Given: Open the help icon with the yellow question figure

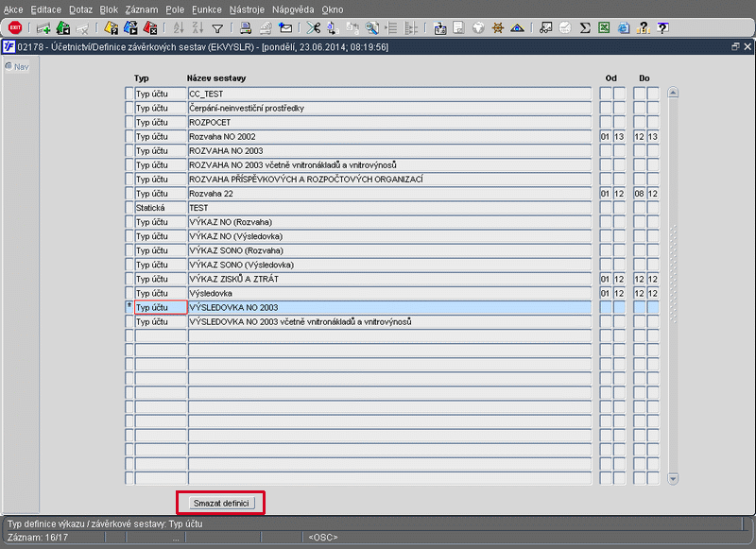Looking at the screenshot, I should point(644,28).
